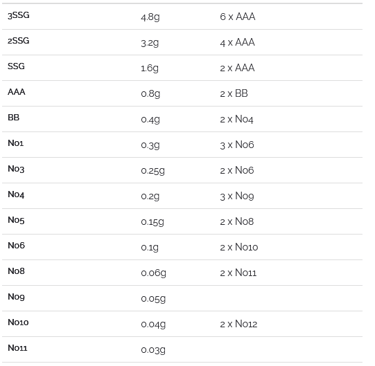Select the No1 shot size label
375x366 pixels.
point(15,143)
